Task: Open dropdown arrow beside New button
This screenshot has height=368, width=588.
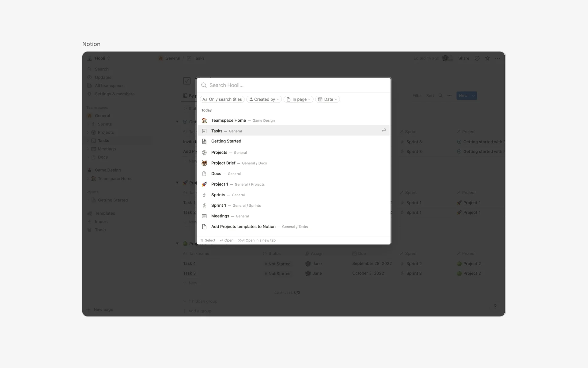Action: point(473,96)
